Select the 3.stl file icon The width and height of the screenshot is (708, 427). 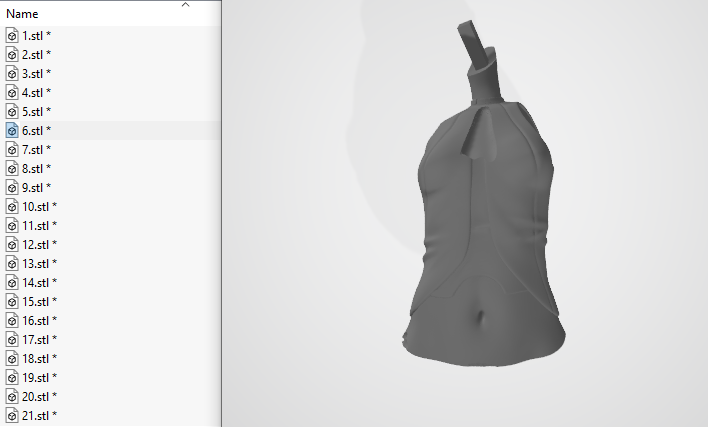click(x=12, y=73)
